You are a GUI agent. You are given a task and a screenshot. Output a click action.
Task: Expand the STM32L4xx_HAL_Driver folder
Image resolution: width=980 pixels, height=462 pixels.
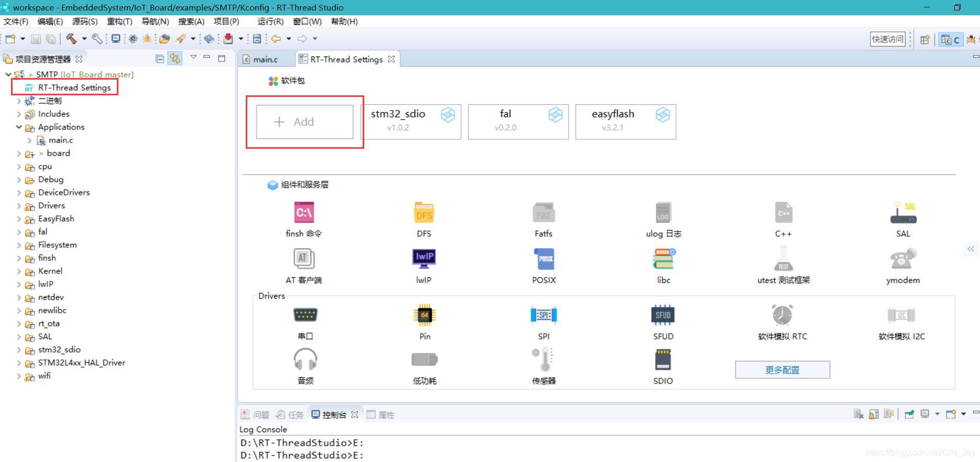(19, 362)
